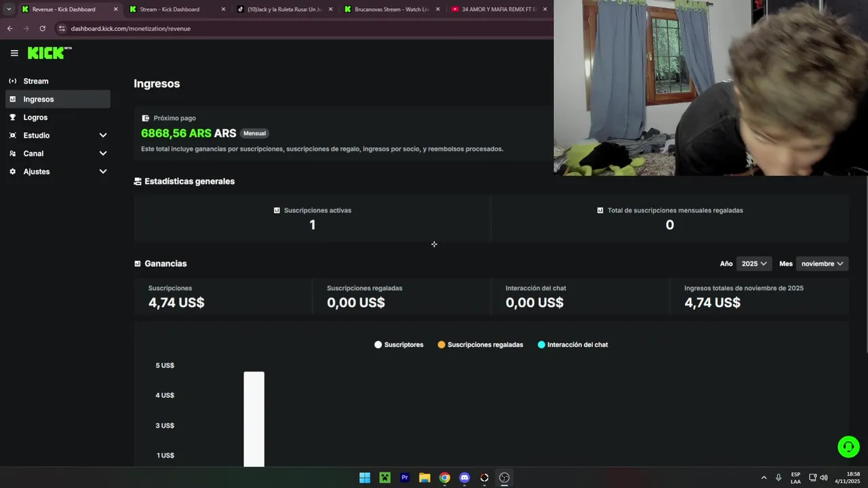
Task: Open Minecraft from the taskbar
Action: (x=384, y=478)
